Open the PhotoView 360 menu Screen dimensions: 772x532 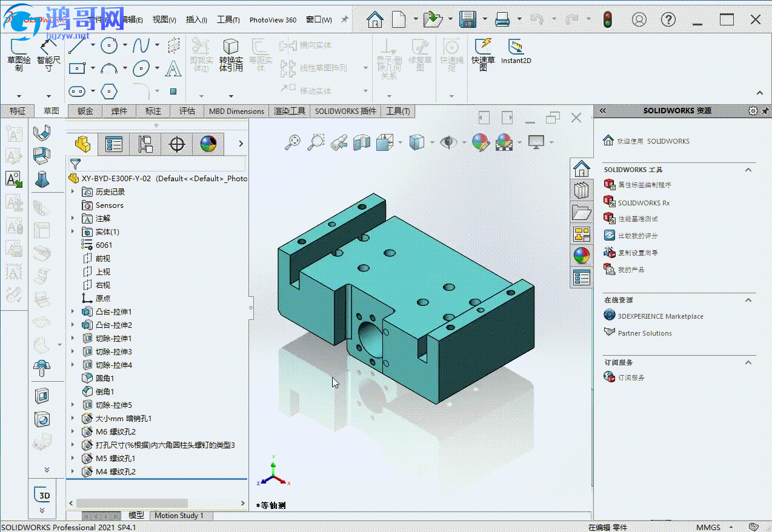pyautogui.click(x=273, y=19)
